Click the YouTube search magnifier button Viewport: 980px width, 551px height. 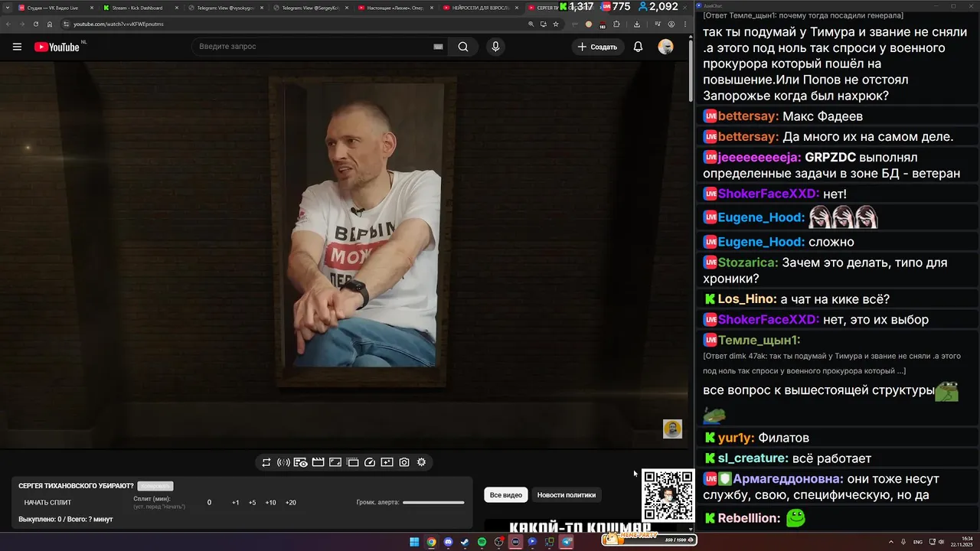click(463, 47)
